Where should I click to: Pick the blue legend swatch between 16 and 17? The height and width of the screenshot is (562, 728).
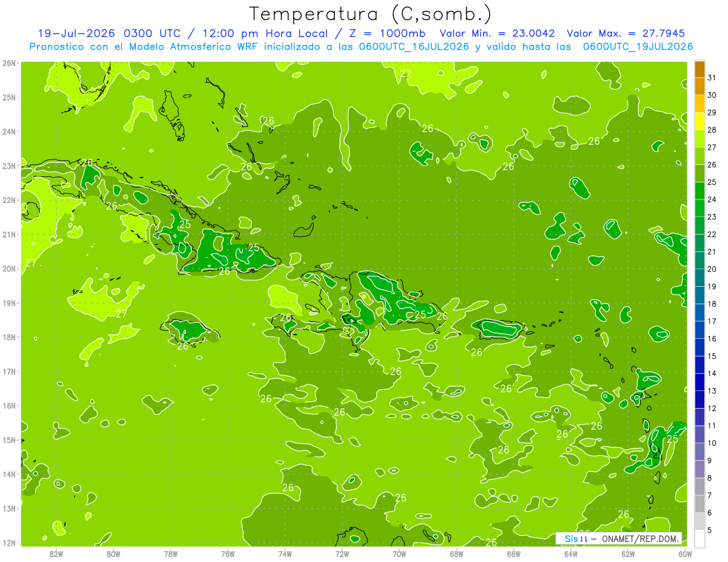[699, 330]
